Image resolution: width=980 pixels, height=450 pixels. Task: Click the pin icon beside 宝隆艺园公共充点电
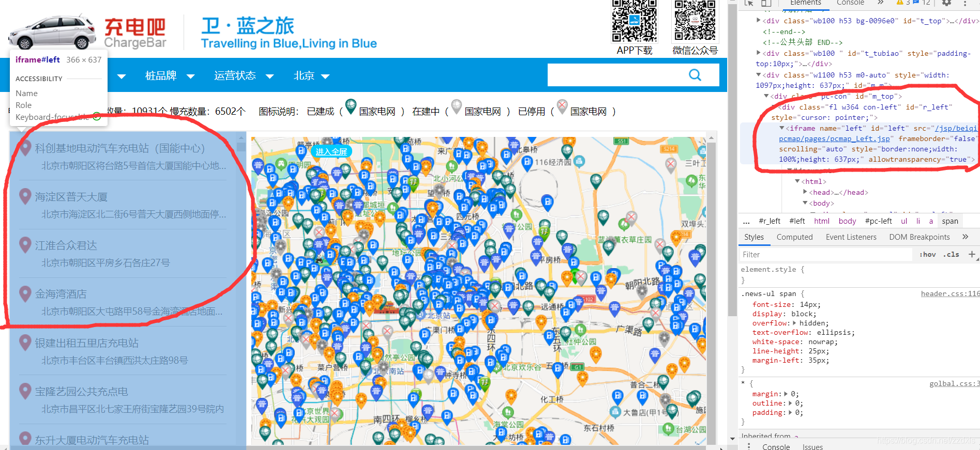[x=25, y=392]
